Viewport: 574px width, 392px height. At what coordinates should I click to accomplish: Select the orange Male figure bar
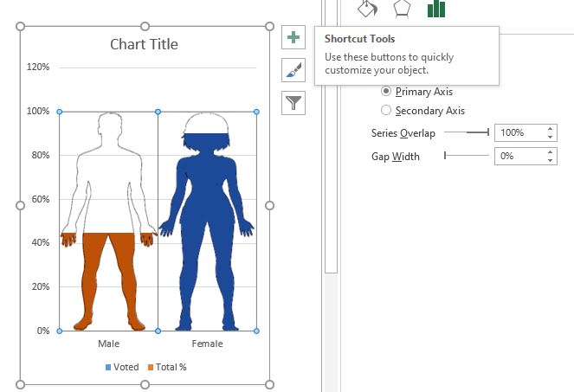pos(108,282)
